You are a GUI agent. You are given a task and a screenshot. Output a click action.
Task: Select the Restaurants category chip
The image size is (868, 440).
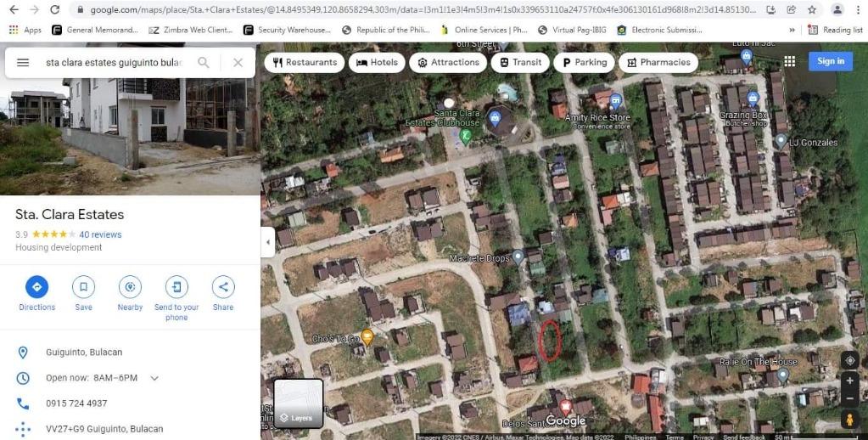click(x=305, y=62)
